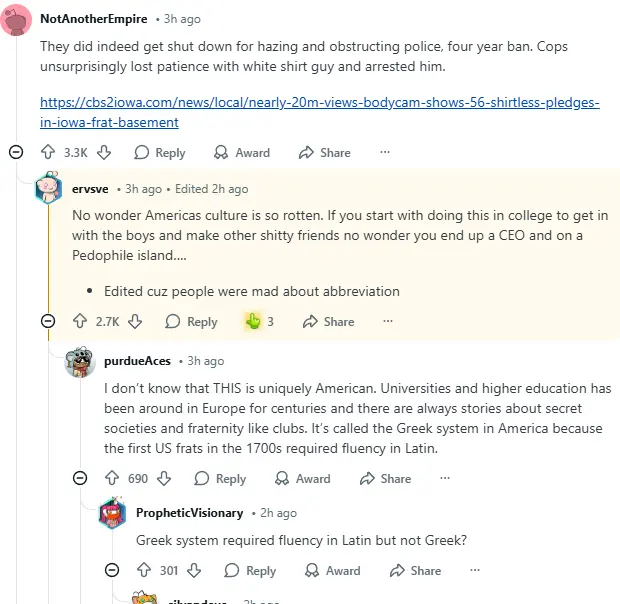The height and width of the screenshot is (604, 620).
Task: View ervsve's snoo avatar
Action: [48, 188]
